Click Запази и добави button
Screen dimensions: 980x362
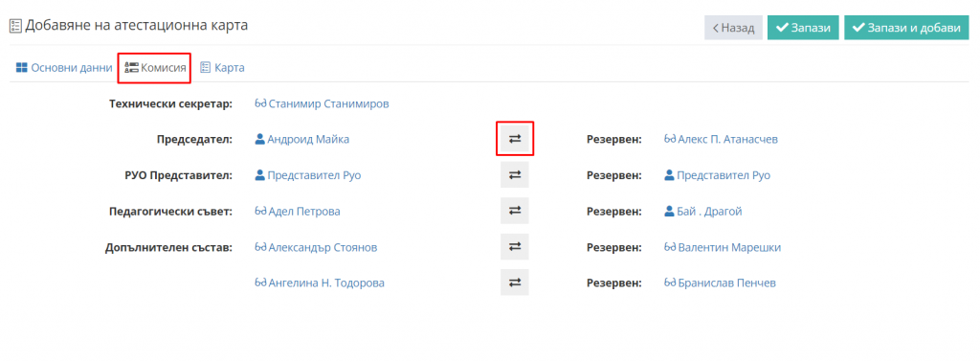(906, 28)
